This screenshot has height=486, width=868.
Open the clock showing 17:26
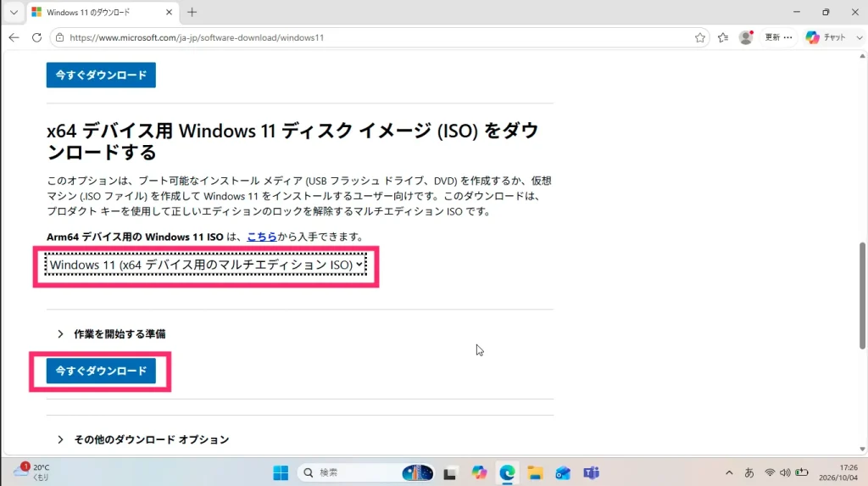tap(838, 472)
